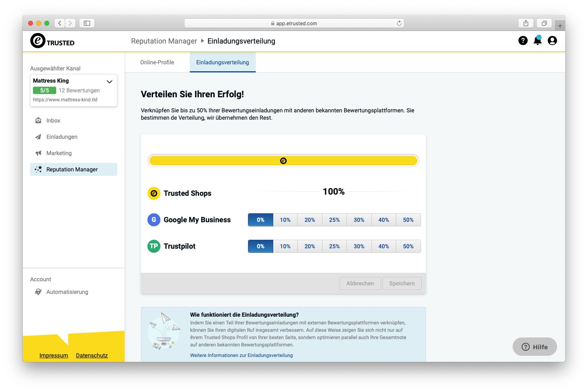Click the Abbrechen button
588x392 pixels.
tap(360, 283)
